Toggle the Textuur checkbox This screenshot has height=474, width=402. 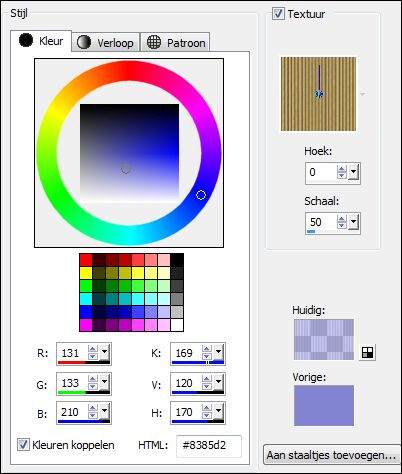(x=278, y=14)
